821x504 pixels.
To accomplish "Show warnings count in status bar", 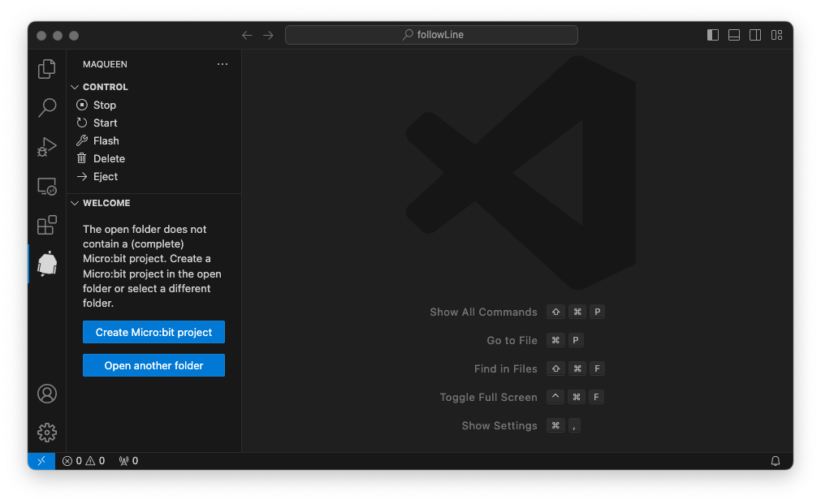I will (95, 460).
